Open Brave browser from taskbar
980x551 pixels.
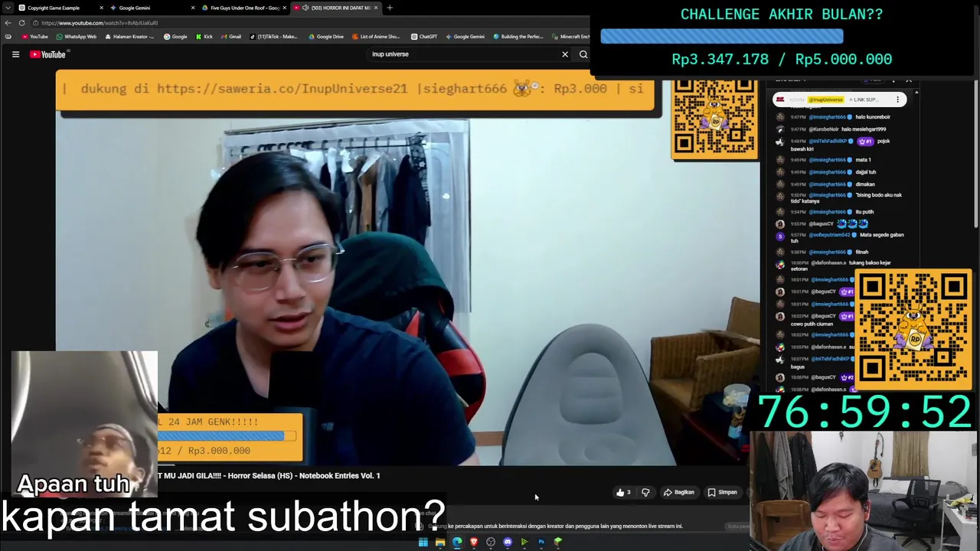click(x=474, y=542)
